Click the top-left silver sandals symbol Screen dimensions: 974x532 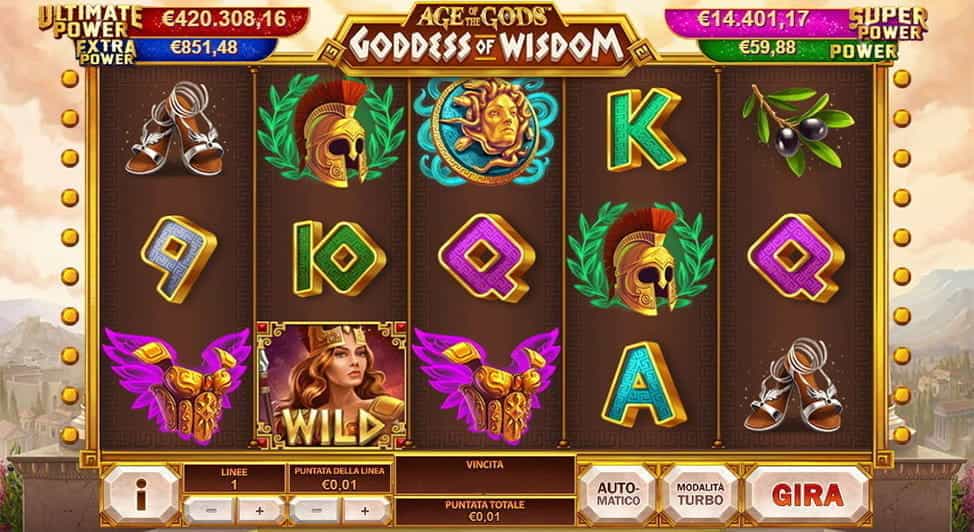click(x=174, y=128)
